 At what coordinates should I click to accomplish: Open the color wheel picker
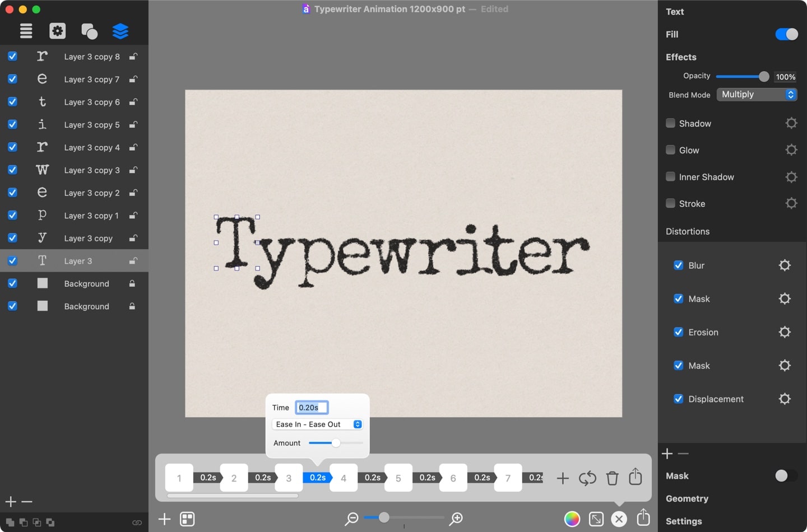click(x=572, y=519)
